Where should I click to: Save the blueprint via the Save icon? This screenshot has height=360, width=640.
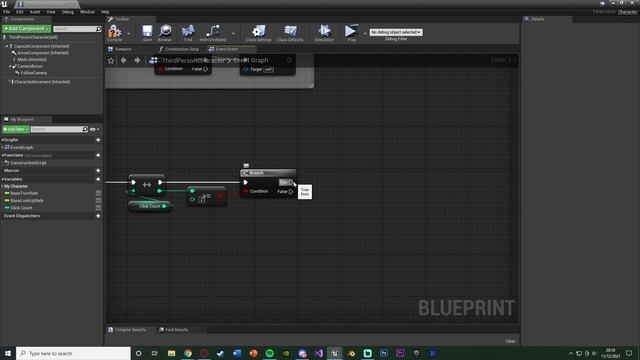pyautogui.click(x=147, y=32)
